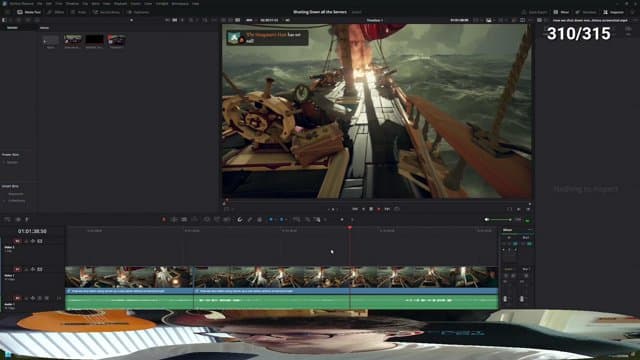Mute the Audio 1 track
The image size is (640, 360).
pos(46,298)
